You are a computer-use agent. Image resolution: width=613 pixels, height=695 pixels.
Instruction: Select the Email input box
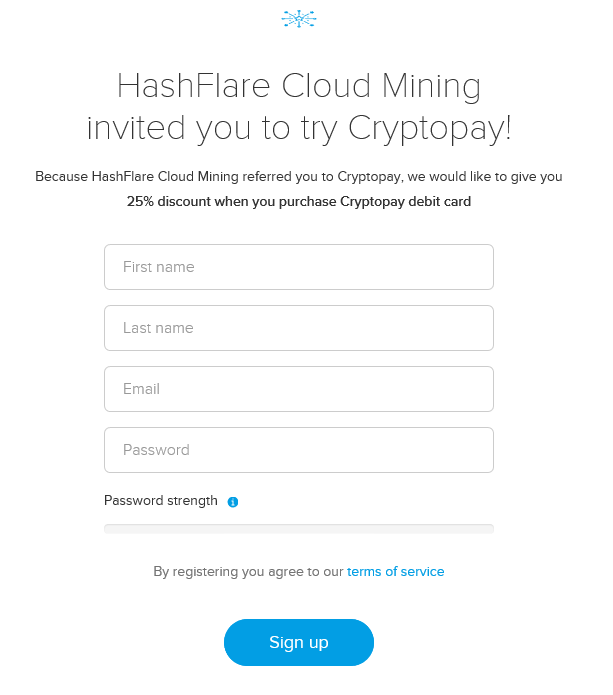coord(299,389)
